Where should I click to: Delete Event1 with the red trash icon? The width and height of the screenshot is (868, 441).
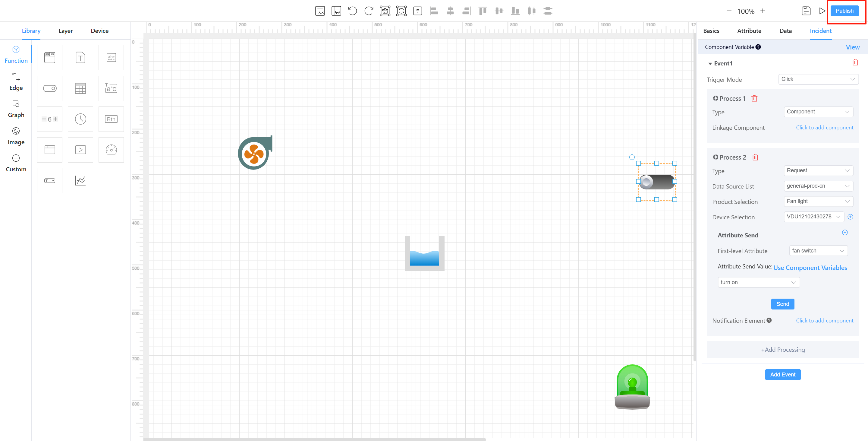pyautogui.click(x=855, y=62)
